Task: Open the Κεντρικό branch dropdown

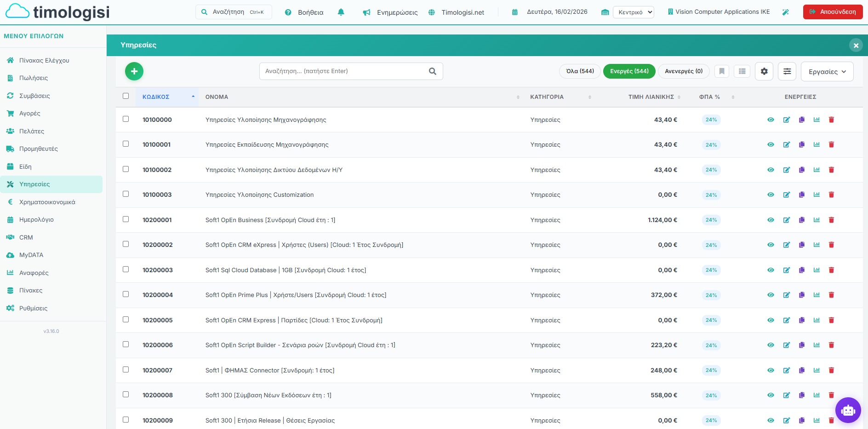Action: 634,12
